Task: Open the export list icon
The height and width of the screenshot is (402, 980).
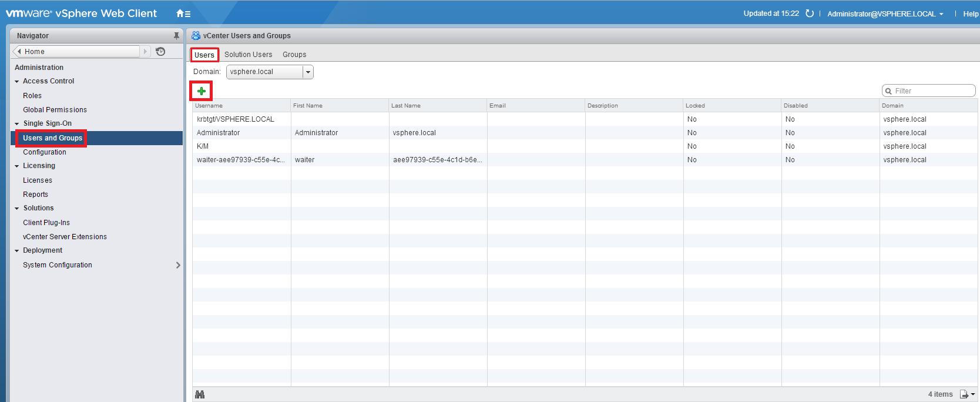Action: (964, 394)
